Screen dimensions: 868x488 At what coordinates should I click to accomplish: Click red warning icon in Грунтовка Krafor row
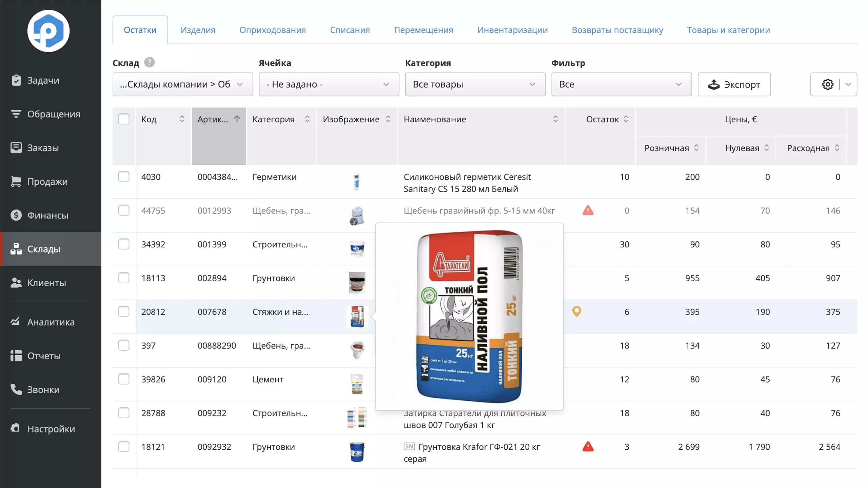pyautogui.click(x=588, y=447)
